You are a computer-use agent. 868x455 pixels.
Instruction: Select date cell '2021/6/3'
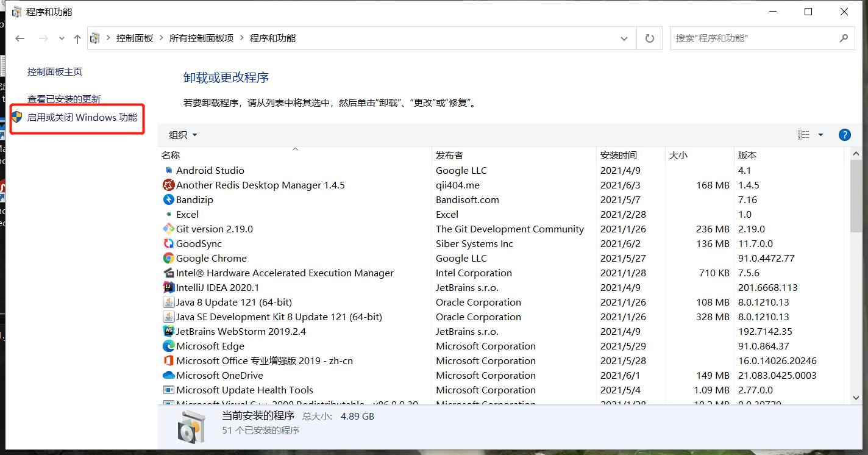(621, 185)
